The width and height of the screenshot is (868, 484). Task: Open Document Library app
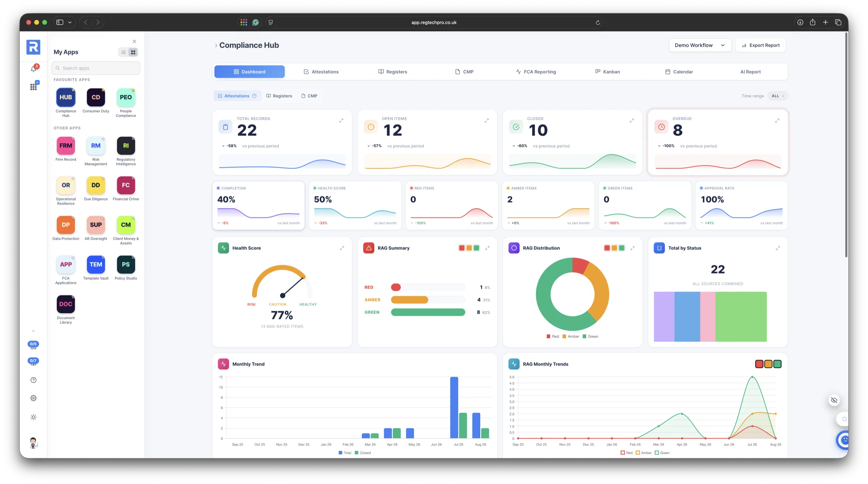[x=65, y=304]
